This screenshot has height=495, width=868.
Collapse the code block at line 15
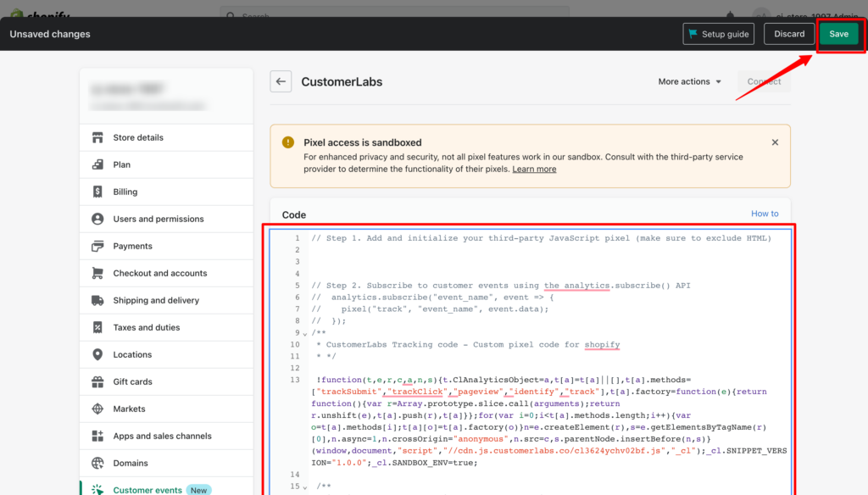coord(305,487)
